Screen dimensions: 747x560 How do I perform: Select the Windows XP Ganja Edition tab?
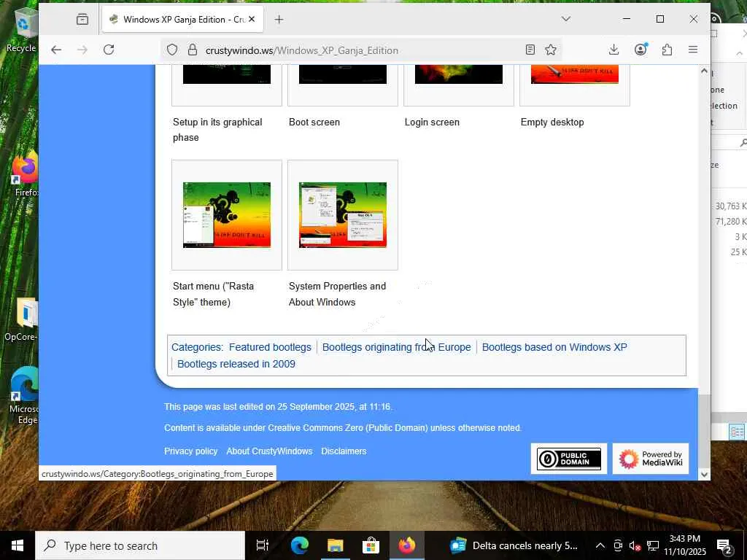[x=183, y=20]
